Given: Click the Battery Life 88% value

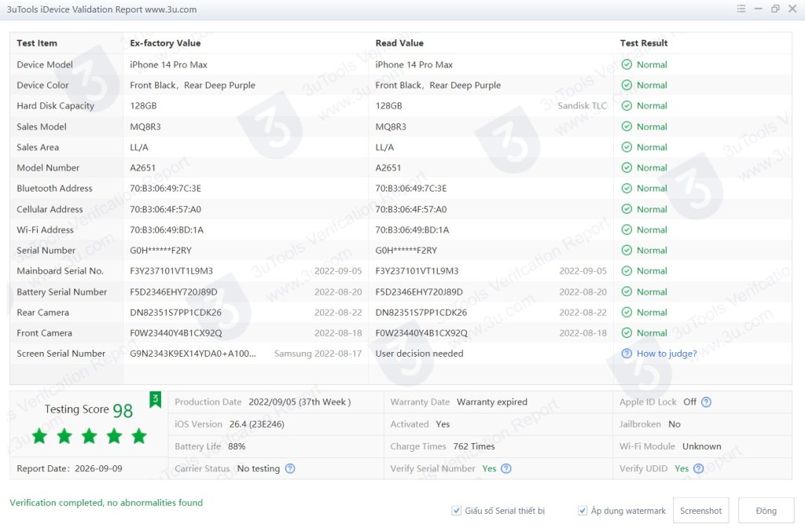Looking at the screenshot, I should pyautogui.click(x=237, y=446).
